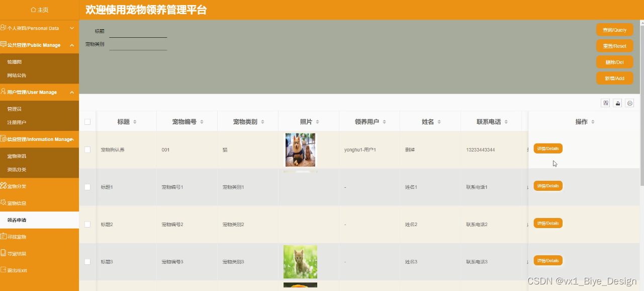Check the row 宠物狗认养 checkbox
Screen dimensions: 644x291
click(87, 150)
